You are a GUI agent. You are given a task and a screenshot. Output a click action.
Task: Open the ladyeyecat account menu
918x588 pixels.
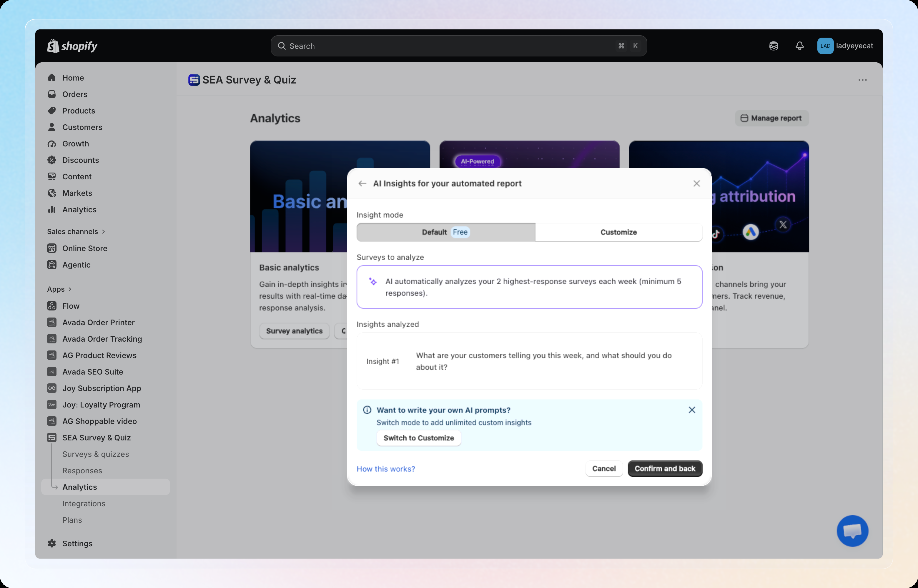(845, 46)
